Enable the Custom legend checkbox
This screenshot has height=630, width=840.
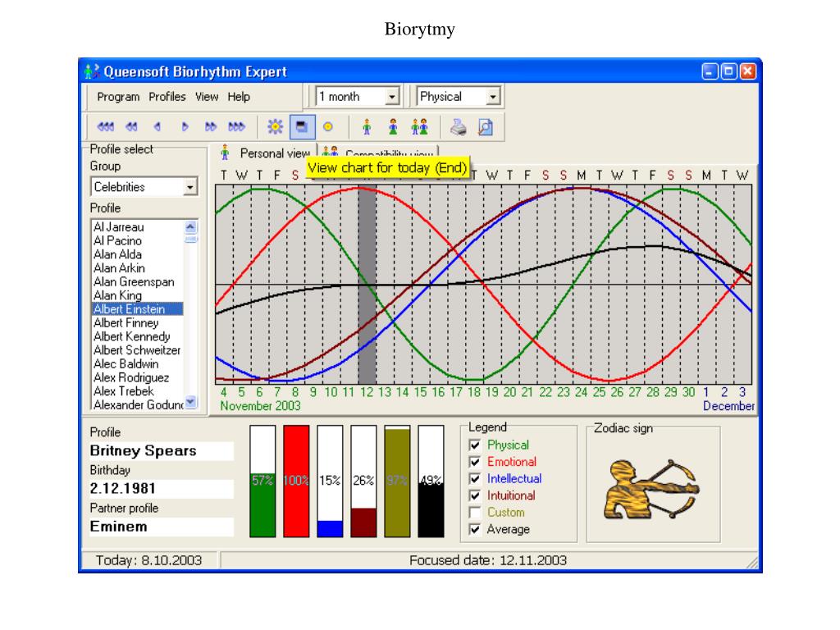(x=475, y=512)
